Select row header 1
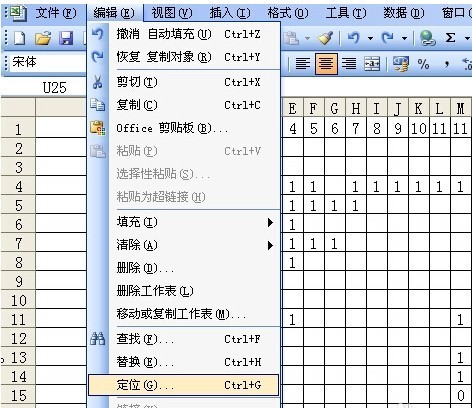 [18, 129]
